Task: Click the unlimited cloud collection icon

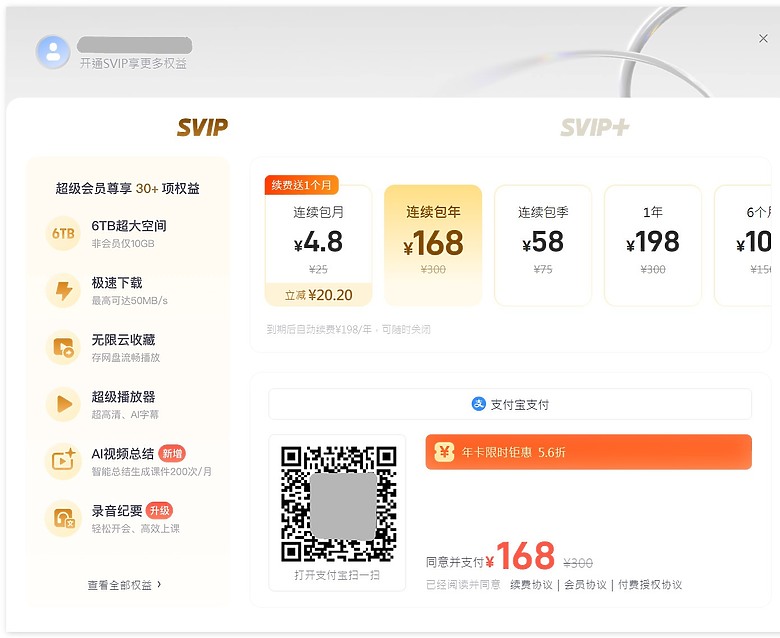Action: click(x=63, y=347)
